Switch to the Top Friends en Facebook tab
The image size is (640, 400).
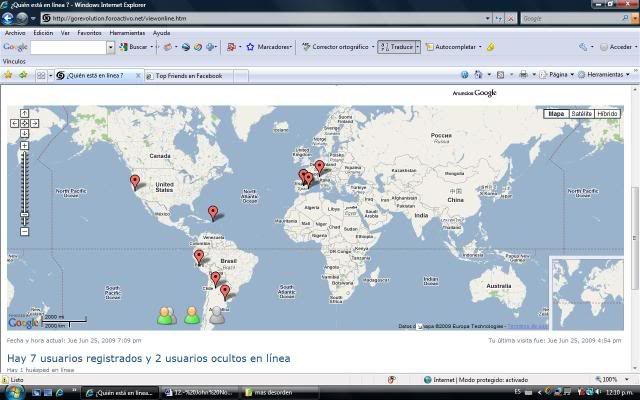point(189,76)
